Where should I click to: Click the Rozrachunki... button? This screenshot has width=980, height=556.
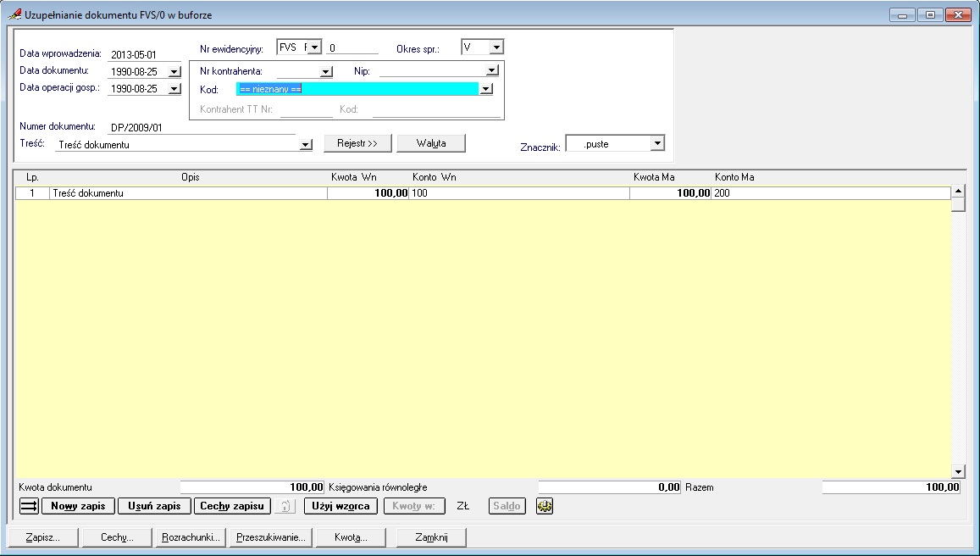(191, 537)
